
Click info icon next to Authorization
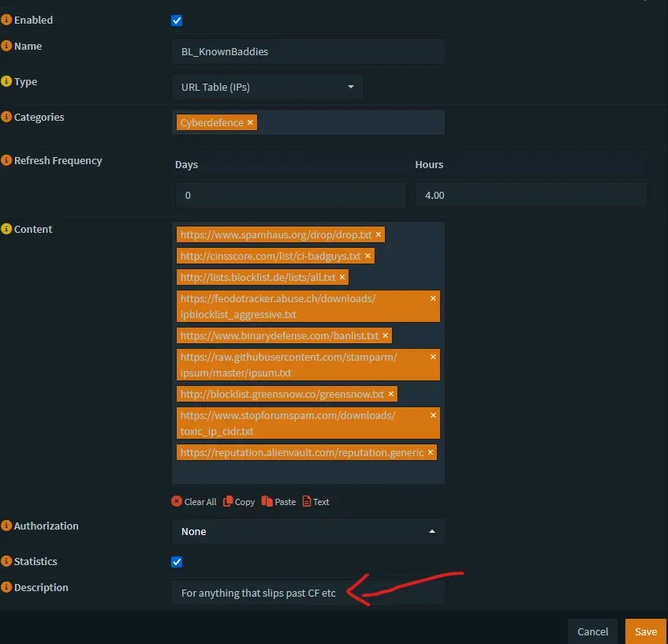(x=6, y=526)
